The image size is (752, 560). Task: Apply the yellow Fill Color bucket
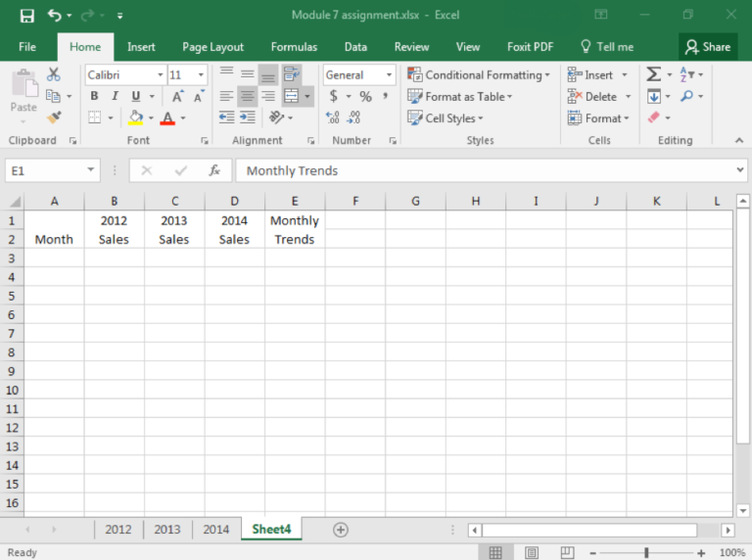pyautogui.click(x=135, y=117)
